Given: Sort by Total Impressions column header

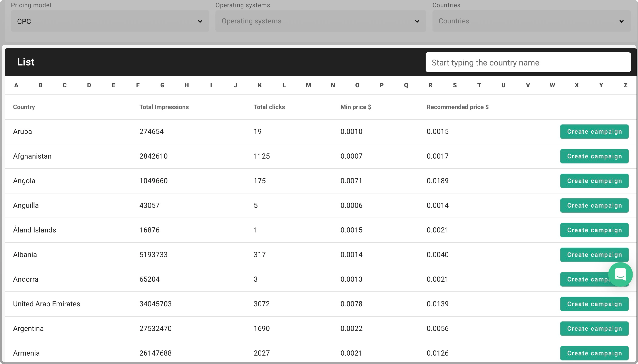Looking at the screenshot, I should [x=164, y=107].
